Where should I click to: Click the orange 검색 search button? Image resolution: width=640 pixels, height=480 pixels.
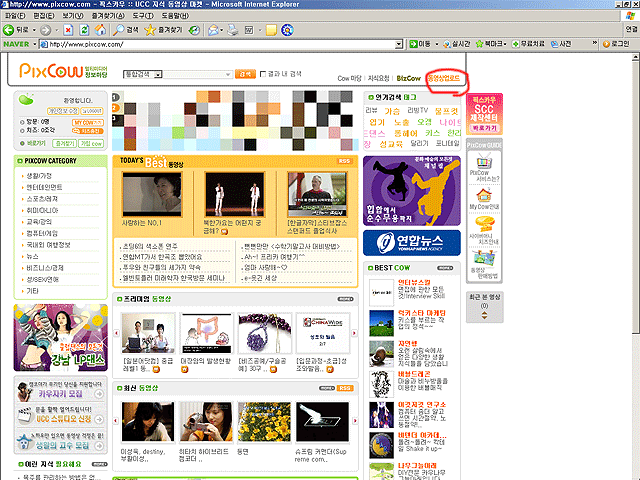pyautogui.click(x=245, y=74)
